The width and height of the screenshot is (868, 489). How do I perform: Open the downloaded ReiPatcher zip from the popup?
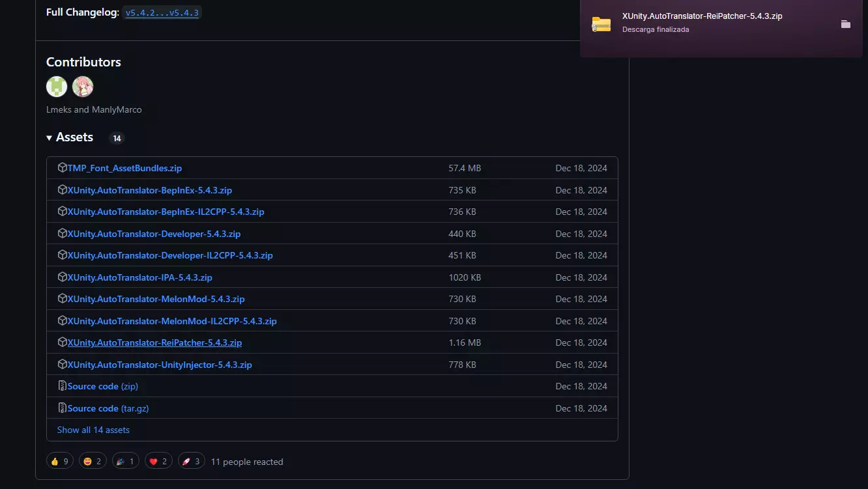coord(702,16)
